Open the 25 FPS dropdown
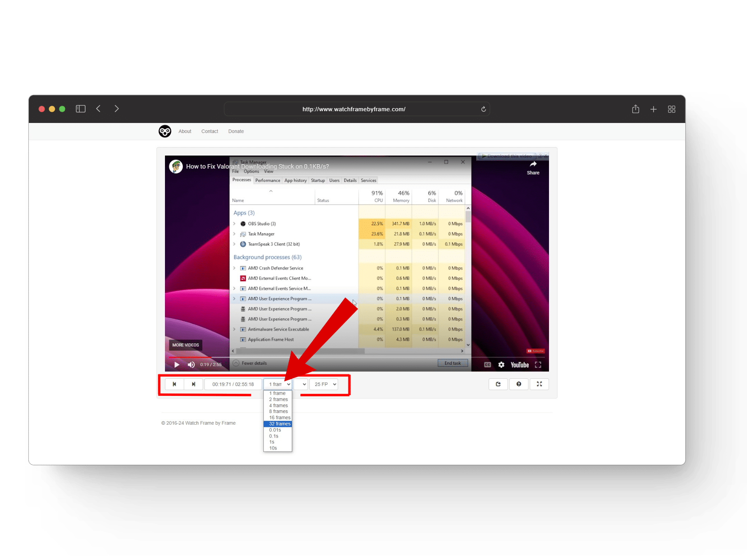747x560 pixels. pyautogui.click(x=324, y=384)
